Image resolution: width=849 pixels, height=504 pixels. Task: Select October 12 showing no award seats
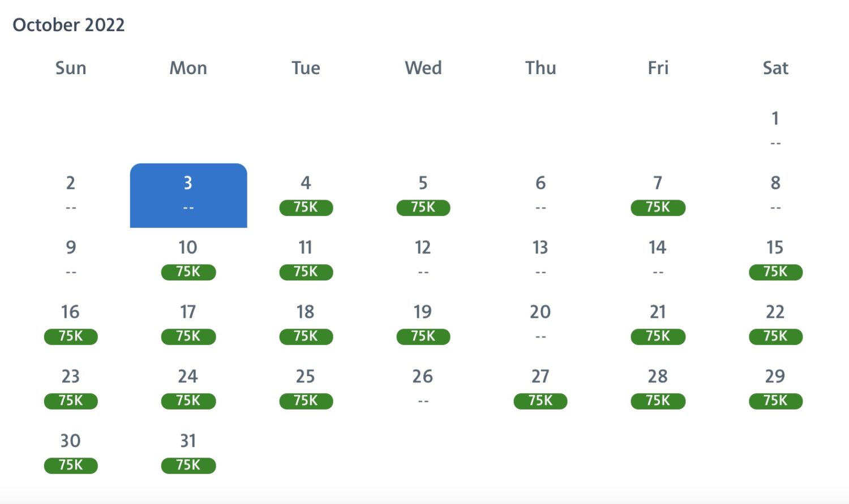pos(423,259)
